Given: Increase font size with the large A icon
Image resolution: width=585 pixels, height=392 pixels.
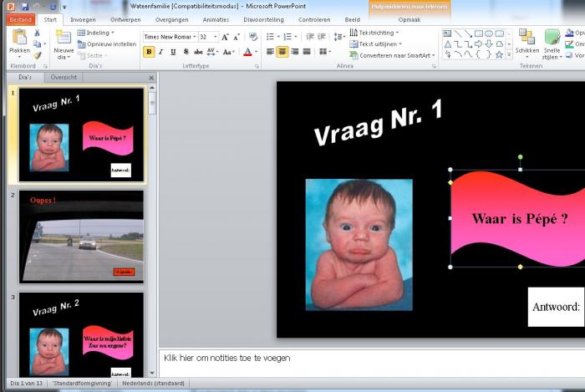Looking at the screenshot, I should click(225, 37).
